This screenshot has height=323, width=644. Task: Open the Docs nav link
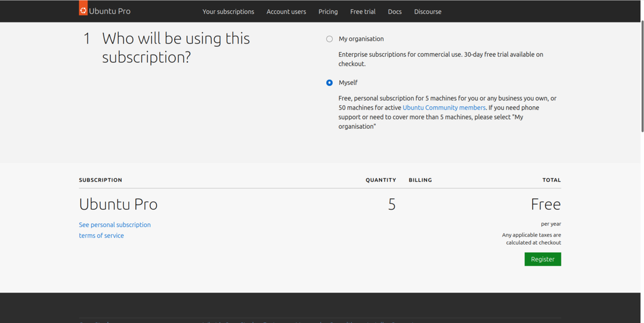(394, 12)
